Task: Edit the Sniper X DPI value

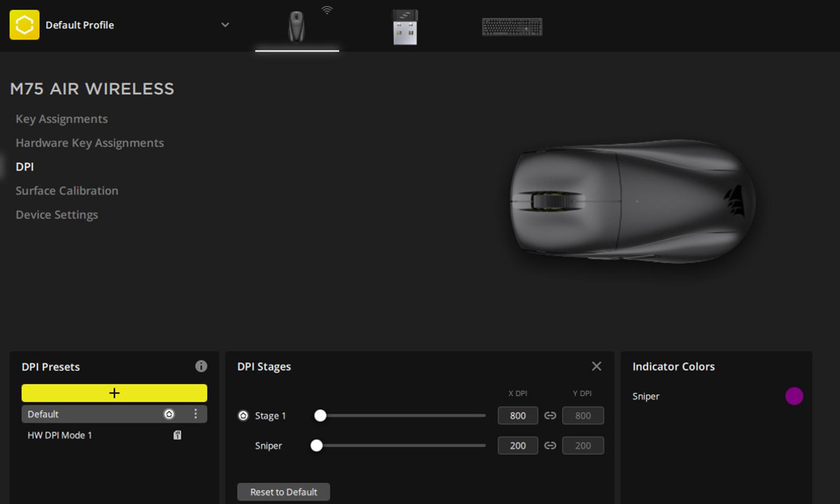Action: coord(518,446)
